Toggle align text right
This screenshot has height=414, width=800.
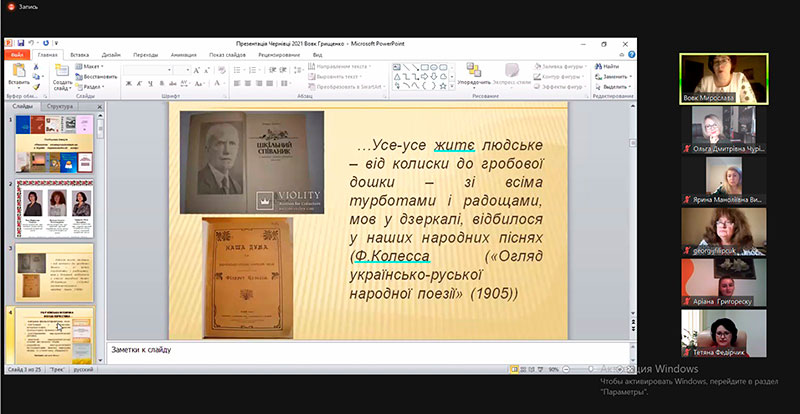258,83
